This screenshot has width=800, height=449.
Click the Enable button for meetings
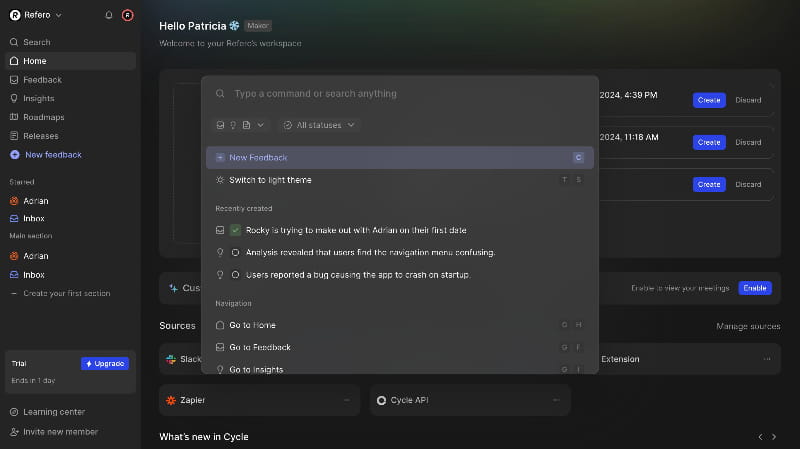coord(755,288)
